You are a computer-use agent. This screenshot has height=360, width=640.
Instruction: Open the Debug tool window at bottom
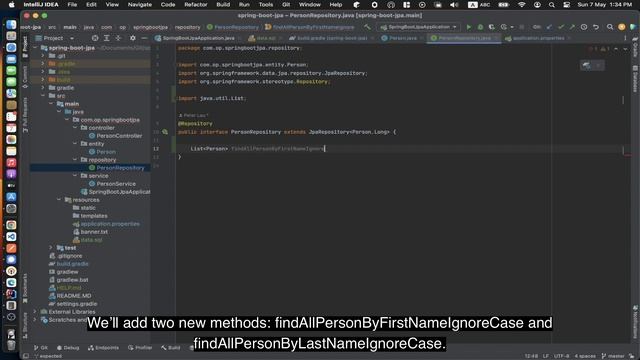[68, 348]
